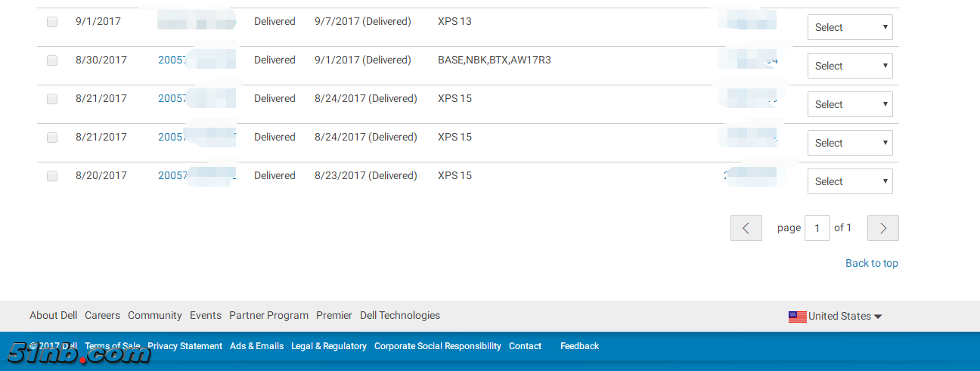Screen dimensions: 980x371
Task: Click the Back to top link
Action: click(x=871, y=263)
